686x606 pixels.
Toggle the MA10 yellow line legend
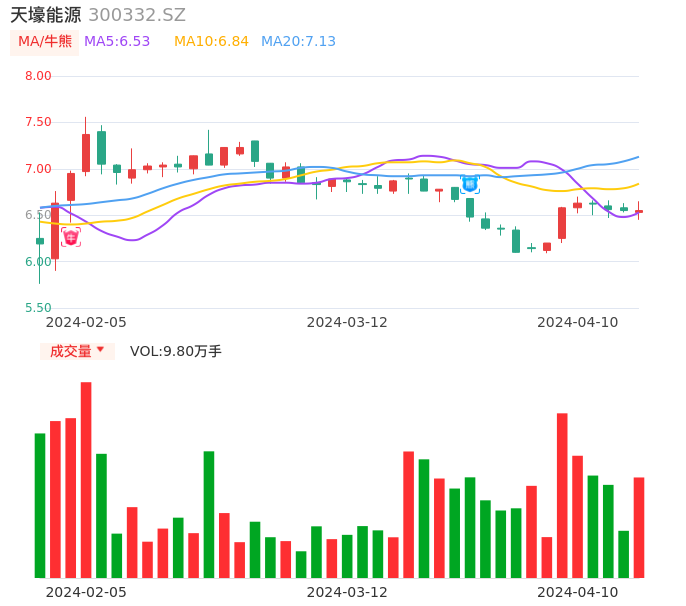tap(211, 42)
